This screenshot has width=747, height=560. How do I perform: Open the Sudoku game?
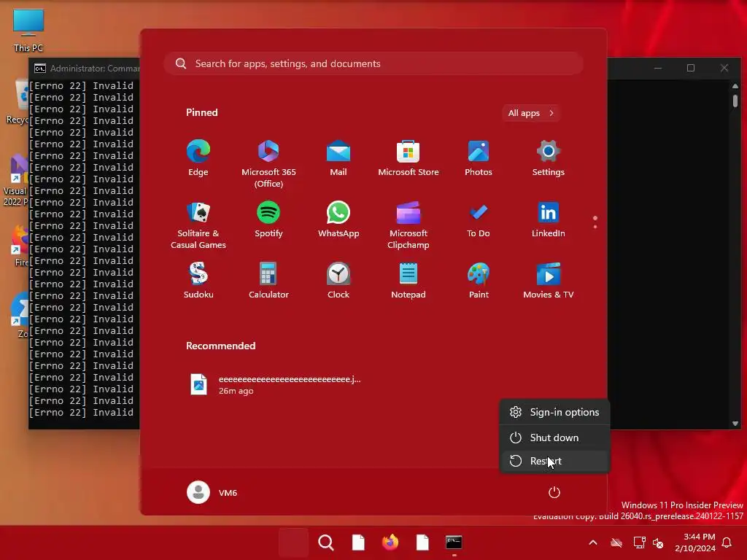pos(198,281)
